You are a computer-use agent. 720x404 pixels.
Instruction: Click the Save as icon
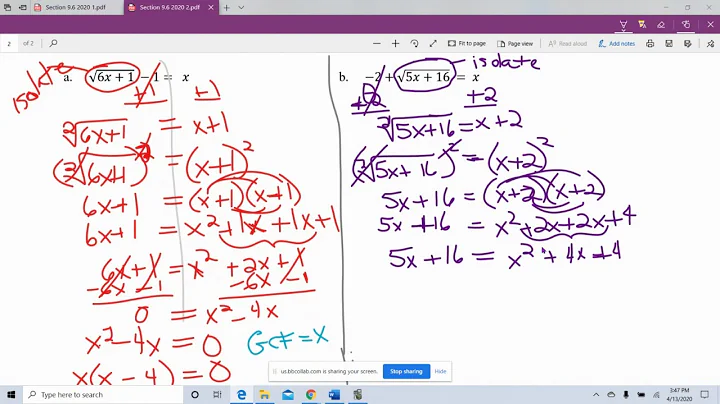(x=687, y=44)
